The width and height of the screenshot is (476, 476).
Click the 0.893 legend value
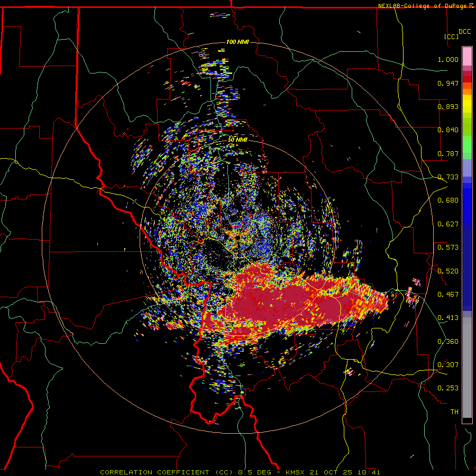[x=448, y=106]
